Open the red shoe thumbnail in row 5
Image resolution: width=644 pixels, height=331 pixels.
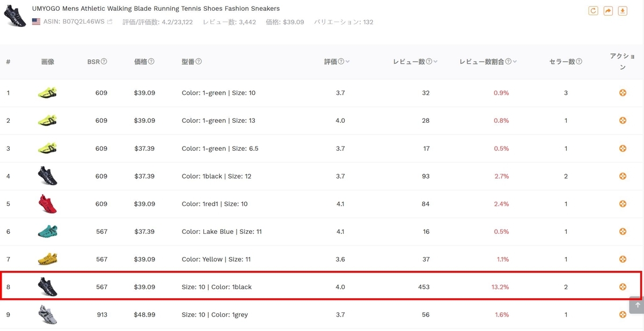pos(47,204)
